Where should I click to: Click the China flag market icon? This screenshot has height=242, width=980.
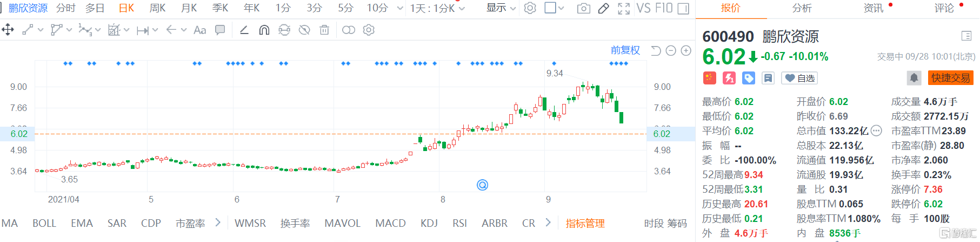709,78
